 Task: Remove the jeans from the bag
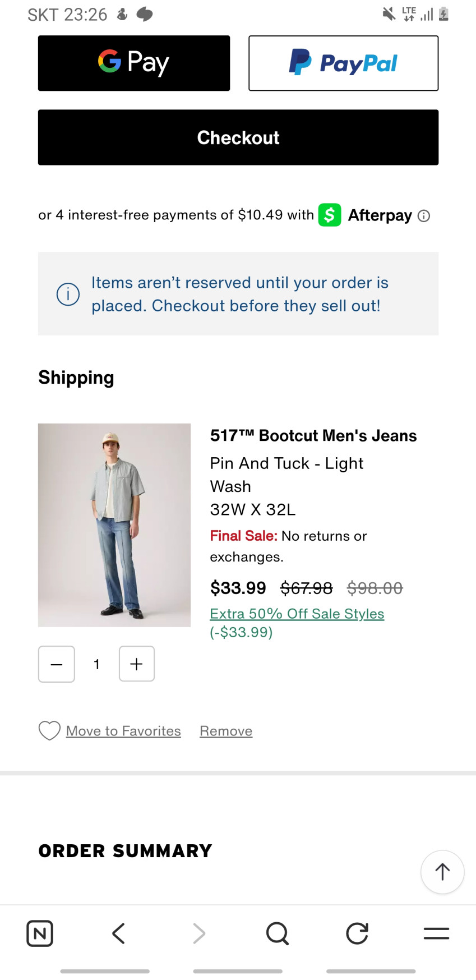coord(226,731)
